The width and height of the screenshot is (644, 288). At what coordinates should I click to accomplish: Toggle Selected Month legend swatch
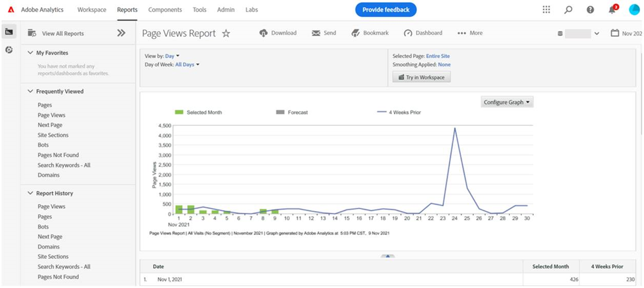[x=179, y=112]
